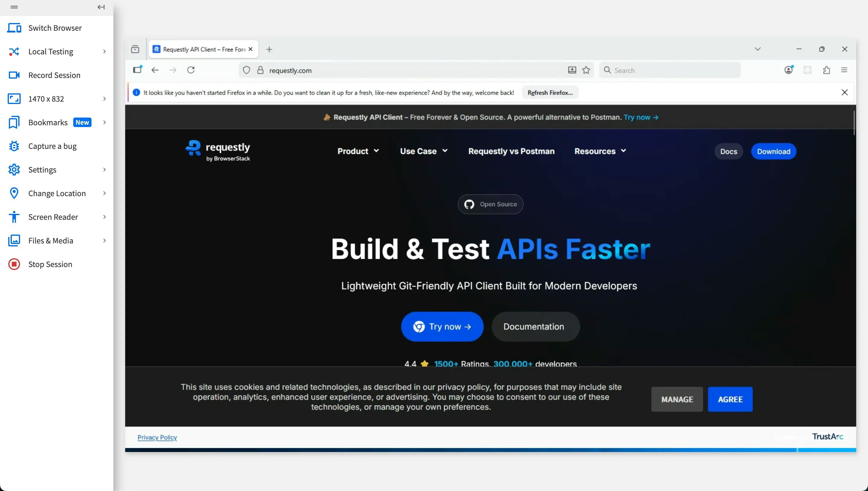The width and height of the screenshot is (868, 491).
Task: Open the Privacy Policy link
Action: (x=157, y=437)
